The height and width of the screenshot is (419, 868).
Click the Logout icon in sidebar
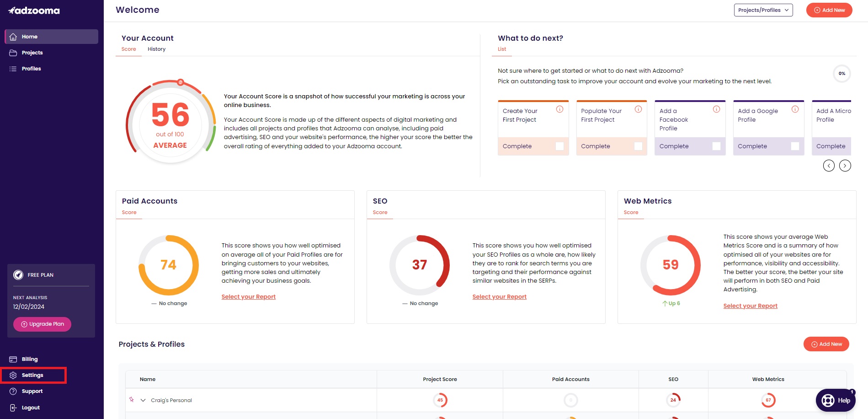pos(13,408)
